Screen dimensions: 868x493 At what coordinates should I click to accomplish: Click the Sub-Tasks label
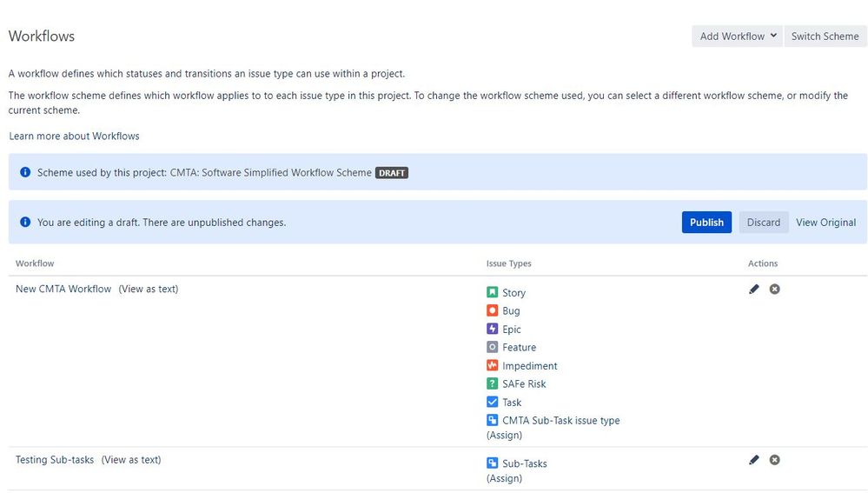click(525, 463)
